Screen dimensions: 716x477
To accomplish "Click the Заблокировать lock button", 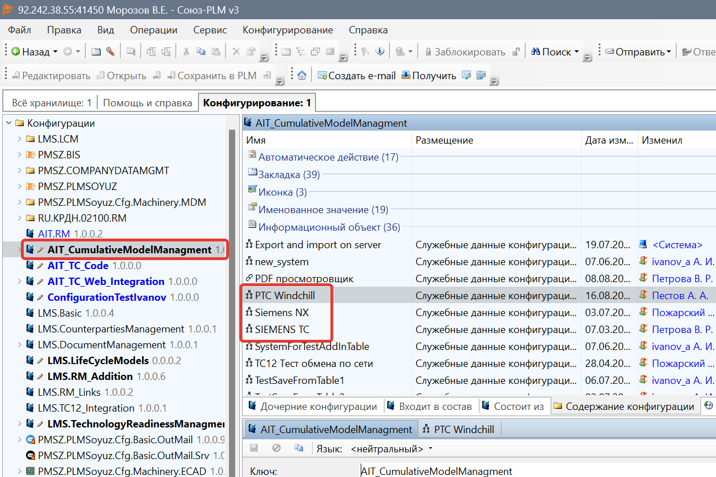I will [466, 52].
